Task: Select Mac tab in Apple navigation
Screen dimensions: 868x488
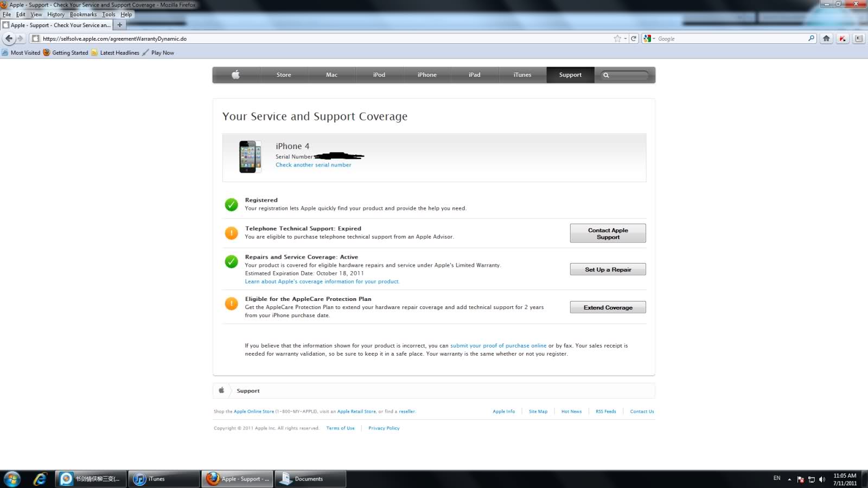Action: (x=331, y=75)
